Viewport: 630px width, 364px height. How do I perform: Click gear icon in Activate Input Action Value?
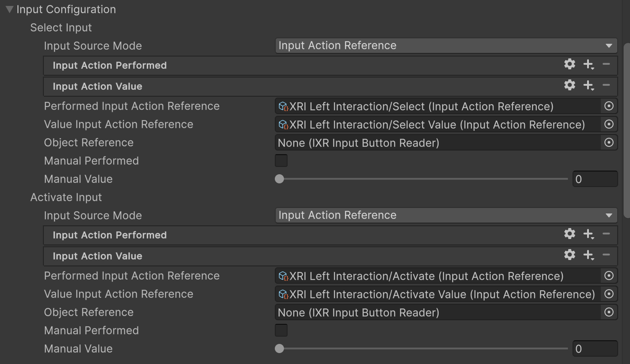click(569, 255)
